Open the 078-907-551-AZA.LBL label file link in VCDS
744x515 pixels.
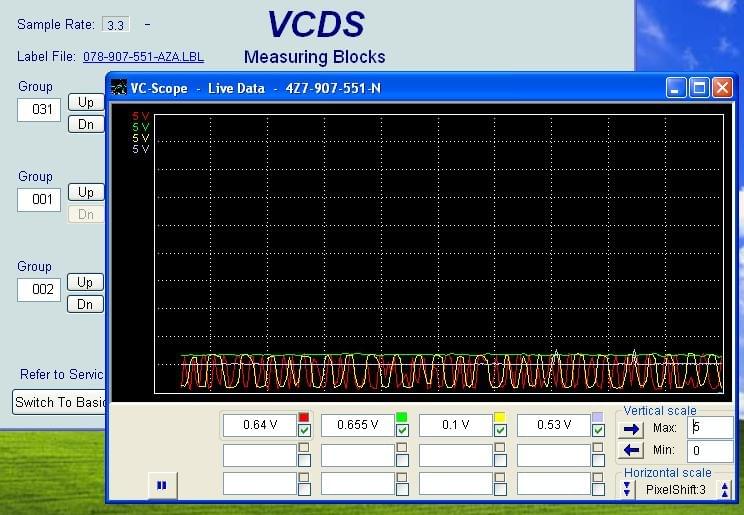[143, 57]
